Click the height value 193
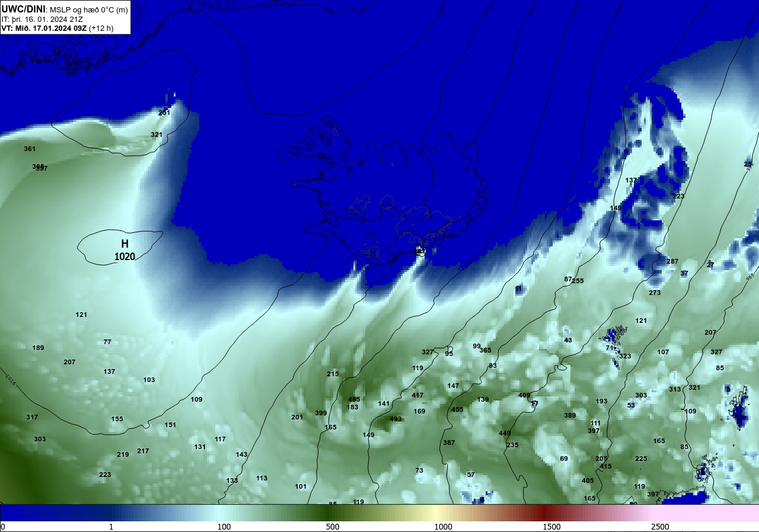The width and height of the screenshot is (759, 532). click(x=601, y=401)
